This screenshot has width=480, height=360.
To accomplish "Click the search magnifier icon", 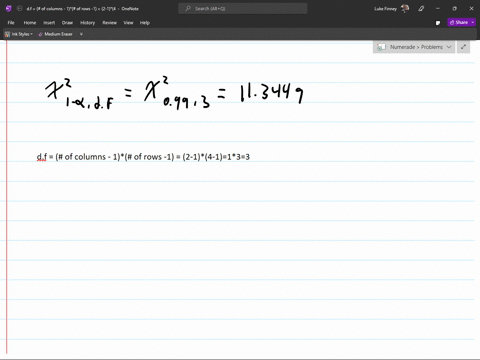I will (188, 9).
